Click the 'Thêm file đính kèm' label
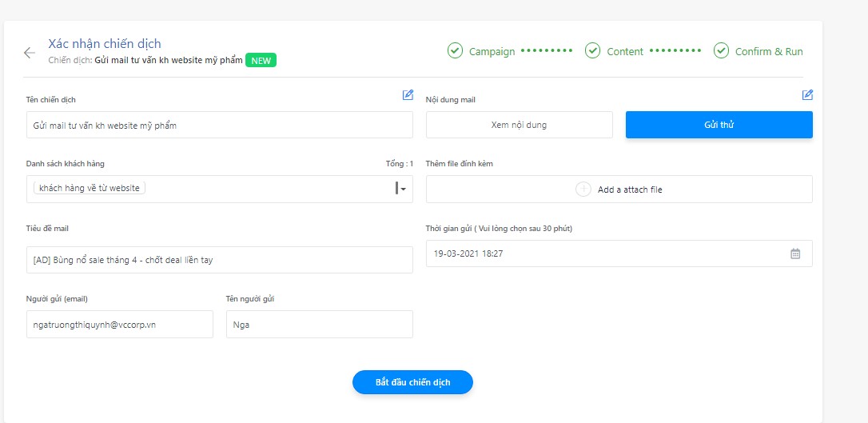The width and height of the screenshot is (868, 423). [460, 164]
